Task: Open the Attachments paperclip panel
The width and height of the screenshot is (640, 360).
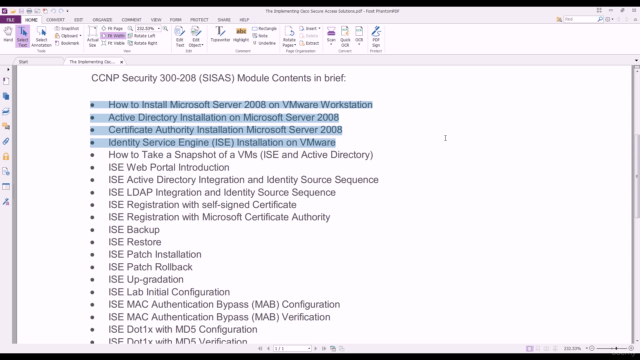Action: click(6, 142)
